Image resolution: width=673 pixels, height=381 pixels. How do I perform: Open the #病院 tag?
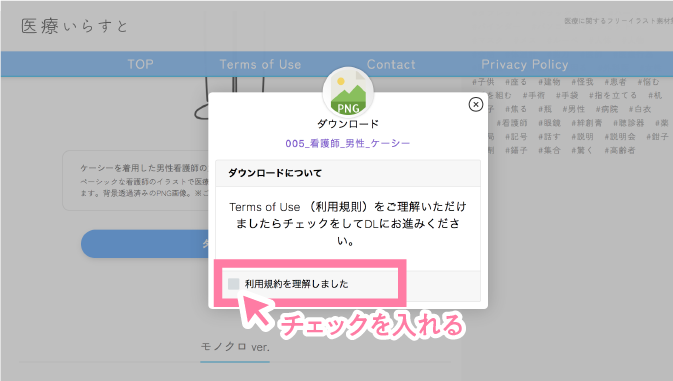click(607, 109)
